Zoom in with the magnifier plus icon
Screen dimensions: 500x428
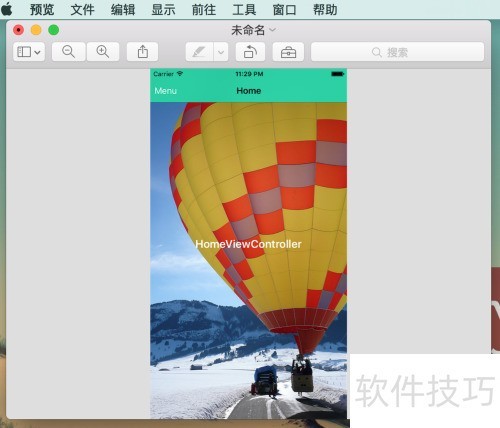103,52
